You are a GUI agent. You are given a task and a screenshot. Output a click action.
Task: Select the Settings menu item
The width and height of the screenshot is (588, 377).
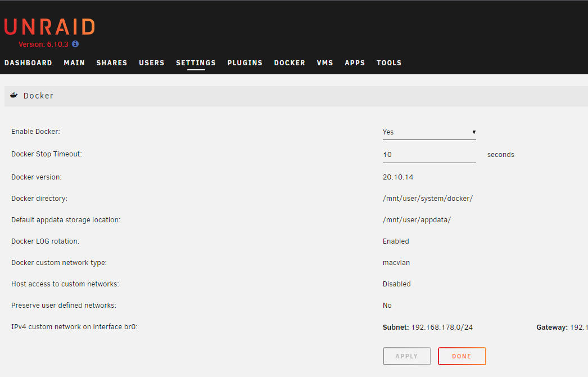[x=196, y=62]
